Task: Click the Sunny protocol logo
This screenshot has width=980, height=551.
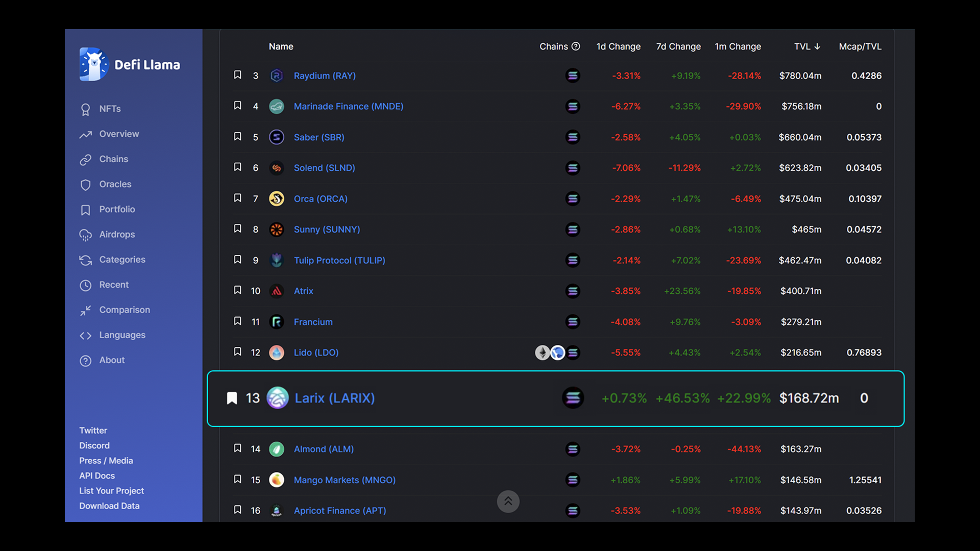Action: 277,230
